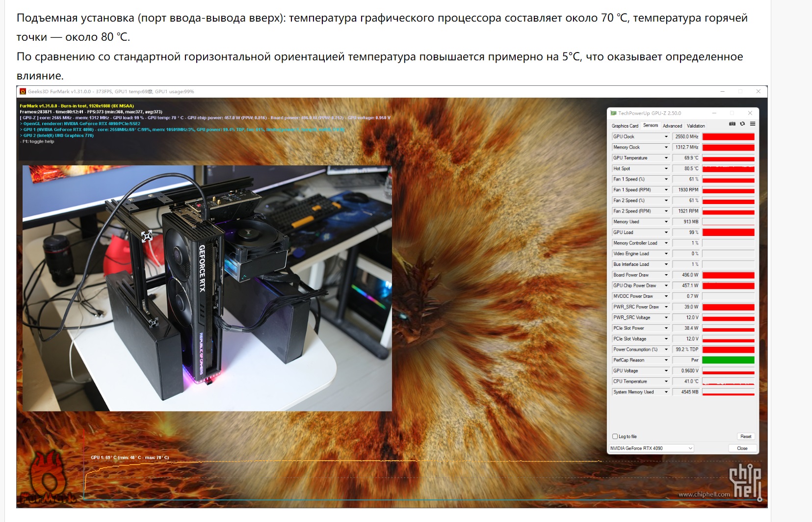Image resolution: width=812 pixels, height=522 pixels.
Task: Click the 'OpenGL renderer' line in FurMark overlay
Action: point(80,124)
